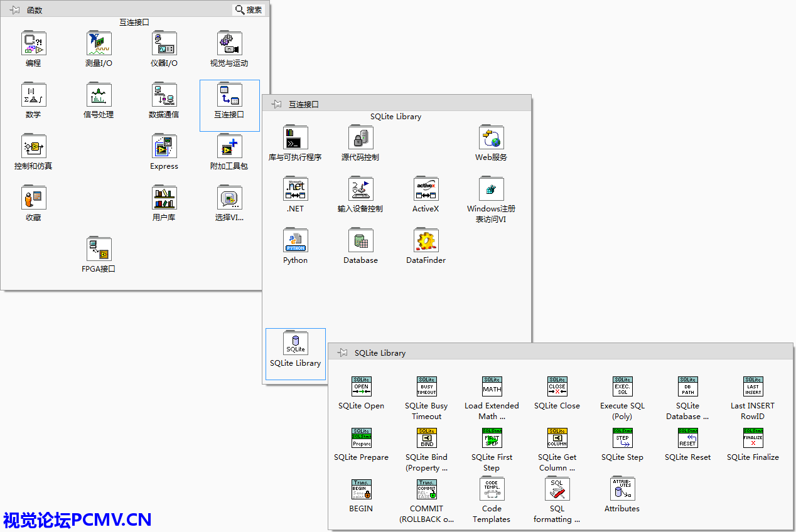This screenshot has width=796, height=532.
Task: Select the SQLite Close VI
Action: coord(557,386)
